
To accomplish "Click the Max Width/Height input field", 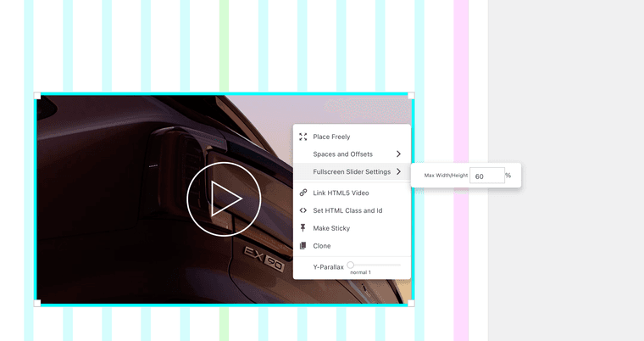I will [486, 176].
